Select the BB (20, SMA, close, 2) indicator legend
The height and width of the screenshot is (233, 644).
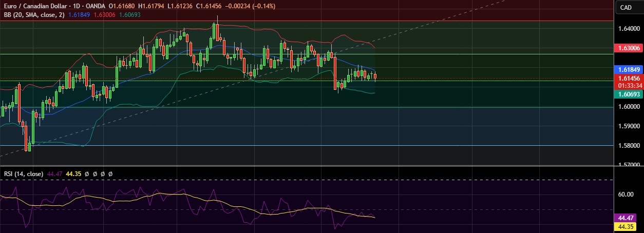click(x=35, y=15)
